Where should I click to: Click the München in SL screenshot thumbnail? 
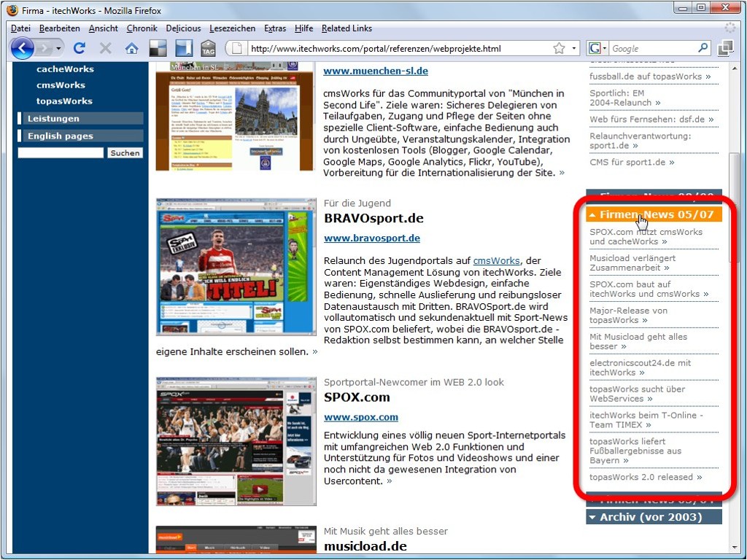coord(235,116)
